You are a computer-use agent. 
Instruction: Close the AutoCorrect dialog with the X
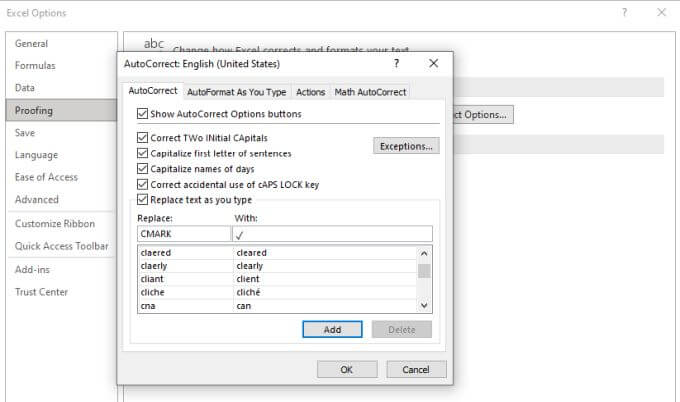coord(433,63)
